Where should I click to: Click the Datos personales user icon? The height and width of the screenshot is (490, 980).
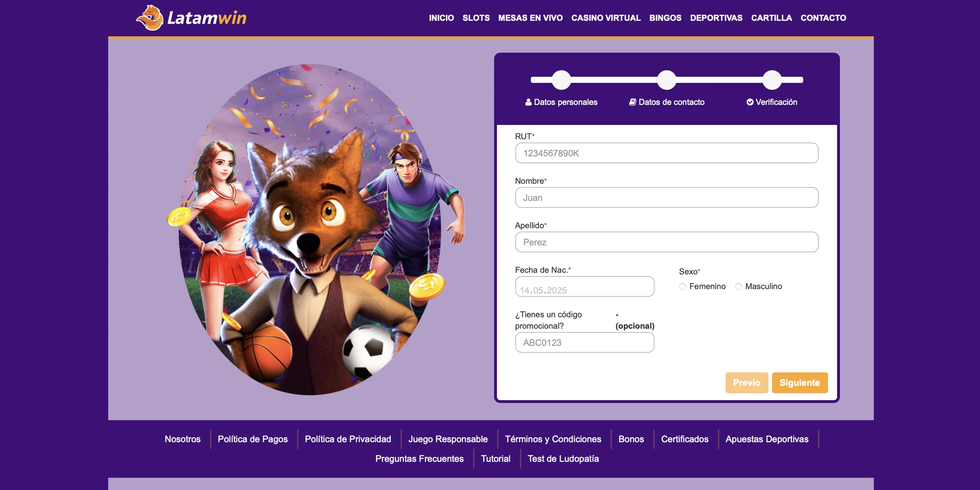pyautogui.click(x=528, y=102)
